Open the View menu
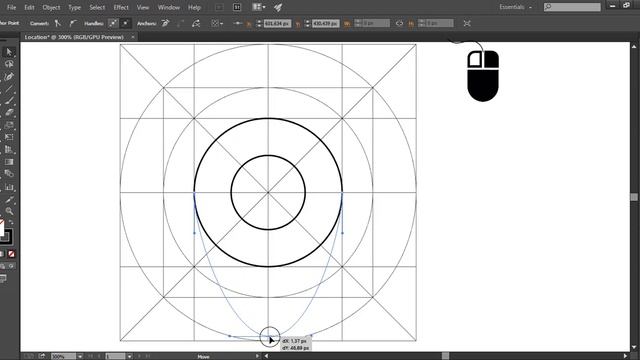Screen dimensions: 640x360 pyautogui.click(x=143, y=7)
